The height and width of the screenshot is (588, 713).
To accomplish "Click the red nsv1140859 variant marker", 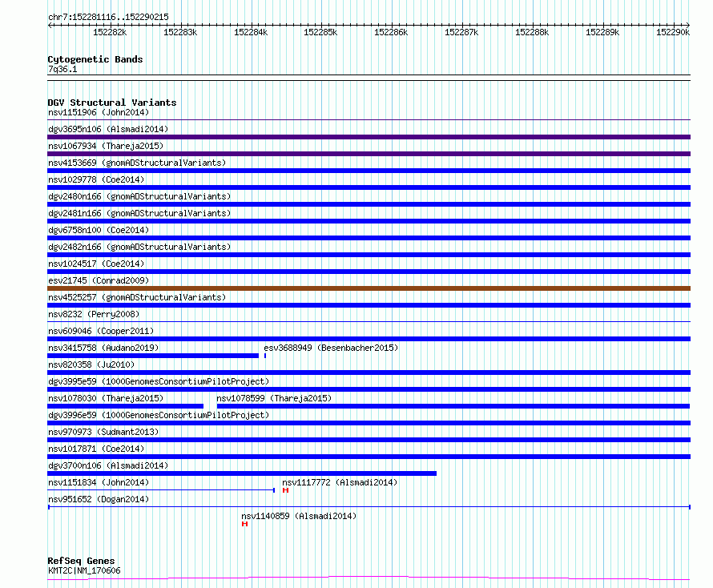I will pos(244,524).
